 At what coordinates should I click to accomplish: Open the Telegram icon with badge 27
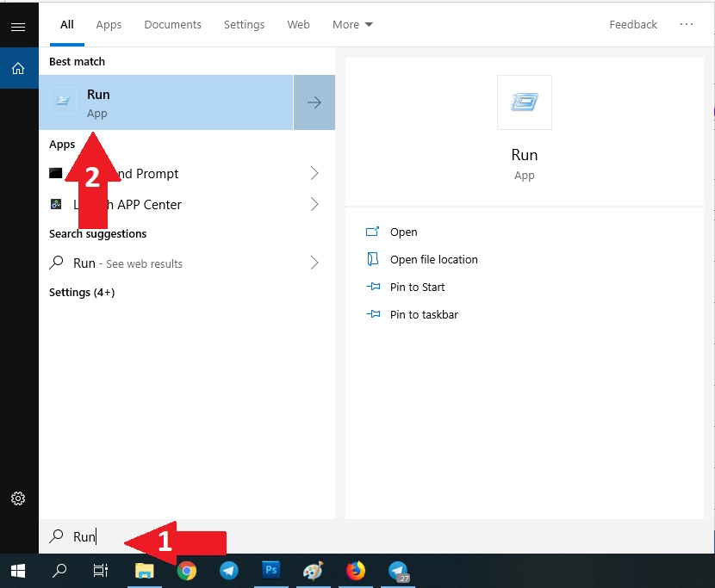coord(398,571)
